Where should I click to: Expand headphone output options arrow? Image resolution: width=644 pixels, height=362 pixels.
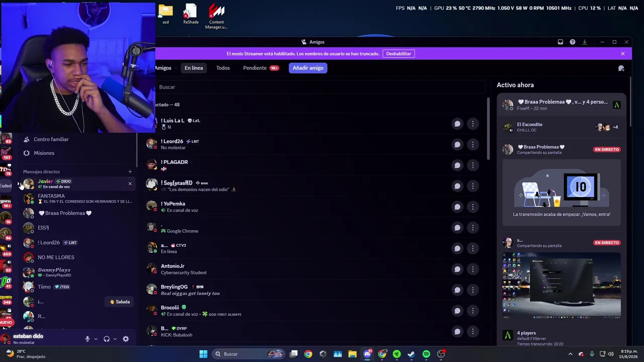click(115, 339)
